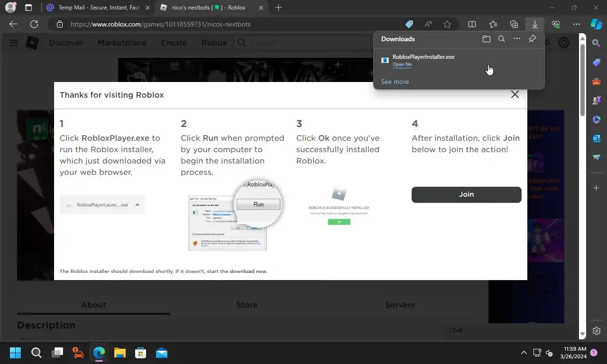Image resolution: width=607 pixels, height=364 pixels.
Task: Open the split screen icon
Action: (472, 24)
